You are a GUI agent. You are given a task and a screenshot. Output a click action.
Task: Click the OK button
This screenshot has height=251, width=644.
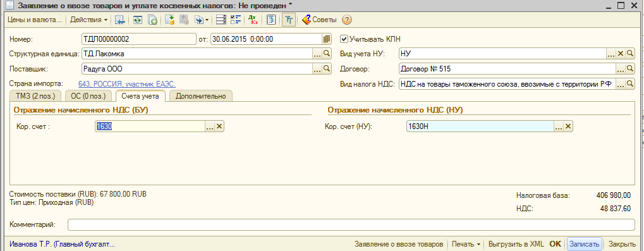pyautogui.click(x=556, y=243)
